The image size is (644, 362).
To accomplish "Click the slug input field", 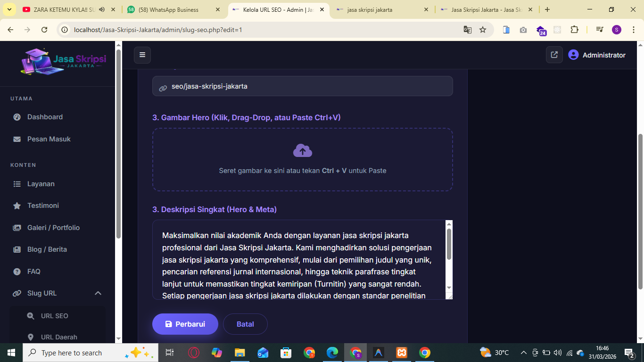I will click(302, 86).
